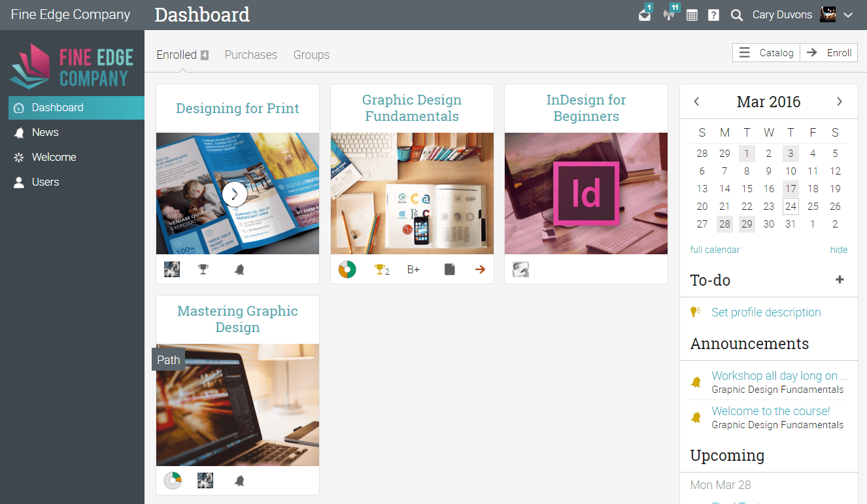Click the Fine Edge Company logo

coord(72,66)
